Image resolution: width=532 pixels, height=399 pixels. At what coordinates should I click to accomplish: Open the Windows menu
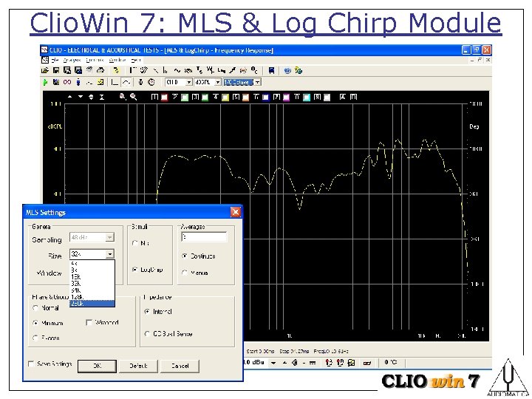click(x=117, y=60)
